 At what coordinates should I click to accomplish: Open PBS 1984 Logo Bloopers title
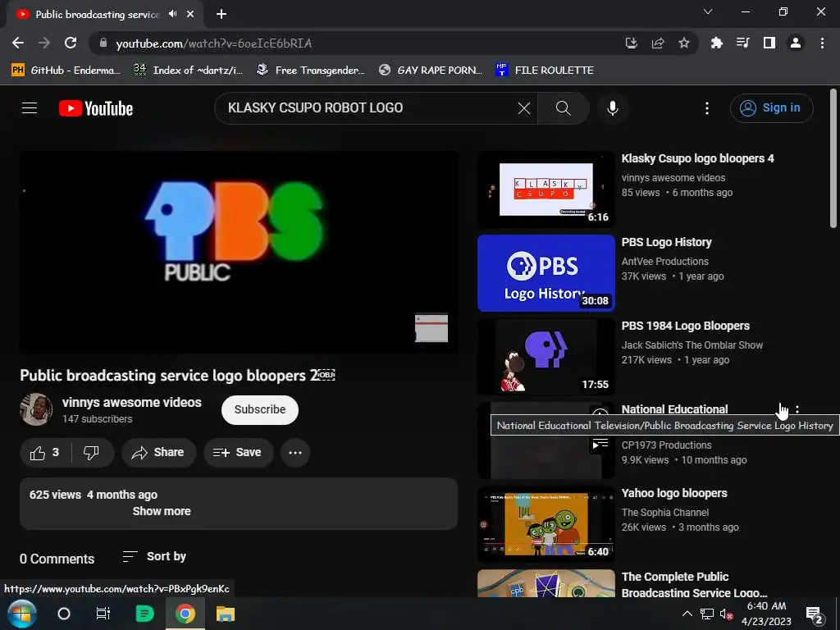[685, 326]
